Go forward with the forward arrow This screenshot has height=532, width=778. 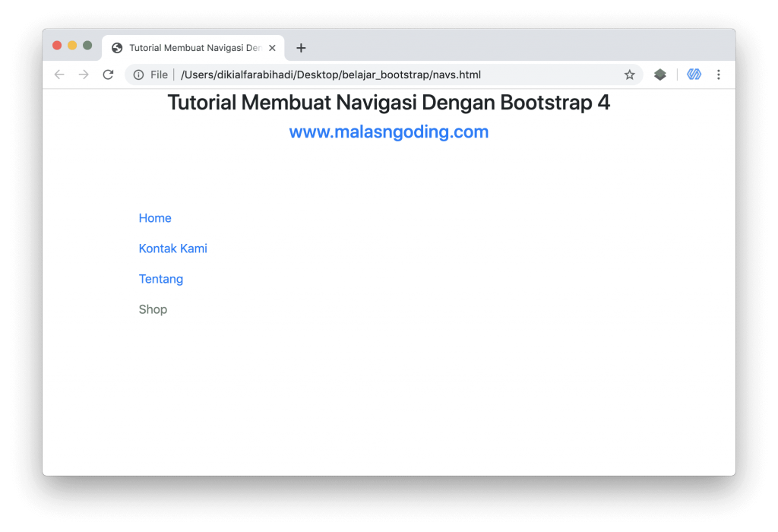[x=84, y=74]
